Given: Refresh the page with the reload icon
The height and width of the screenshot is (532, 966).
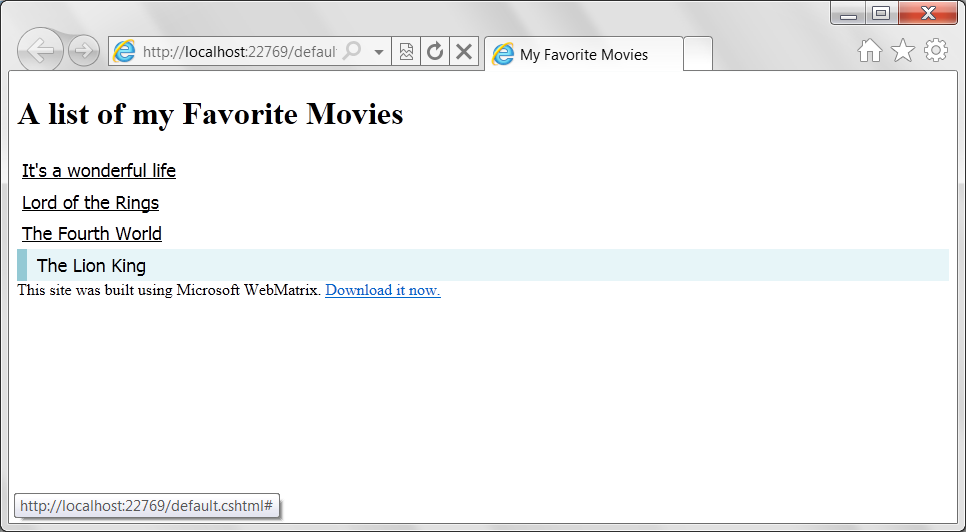Looking at the screenshot, I should click(x=435, y=51).
